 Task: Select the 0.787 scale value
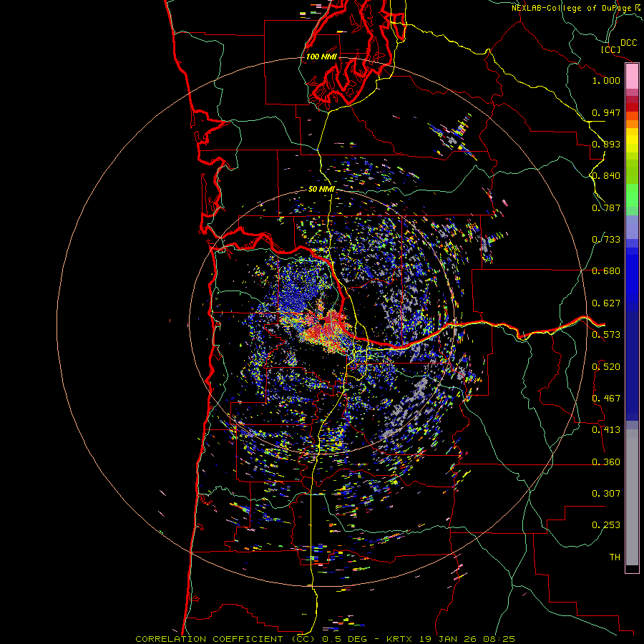606,208
